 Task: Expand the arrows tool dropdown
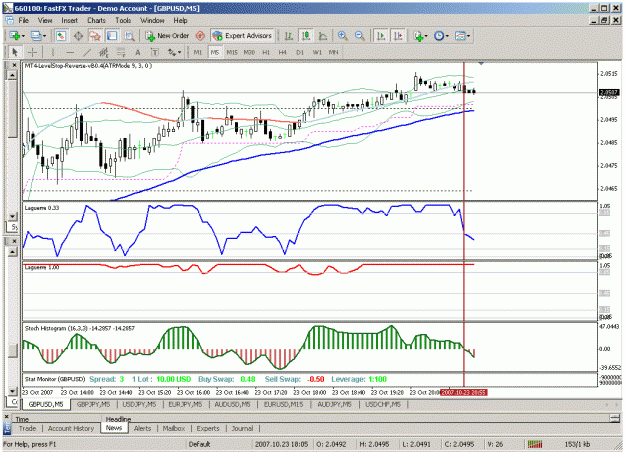pos(180,52)
